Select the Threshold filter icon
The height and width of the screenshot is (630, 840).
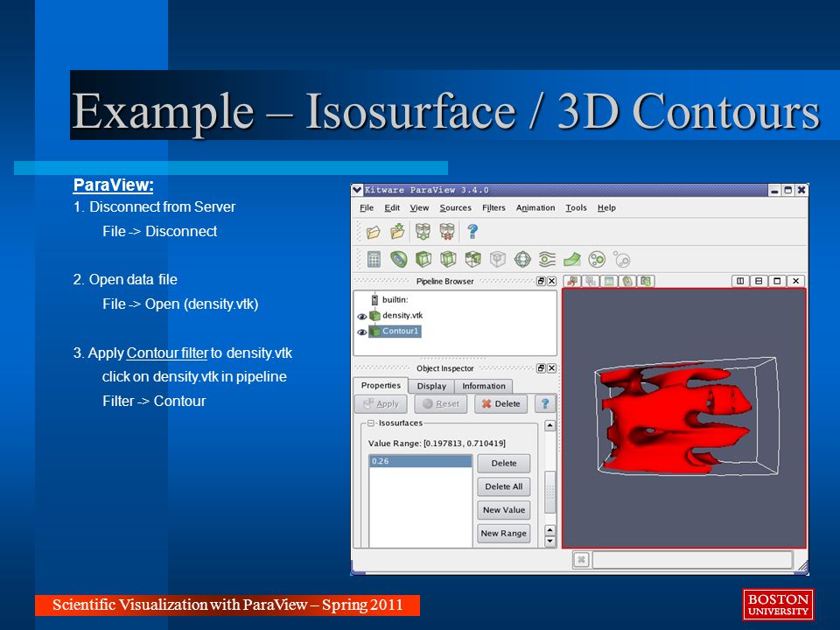click(x=472, y=260)
